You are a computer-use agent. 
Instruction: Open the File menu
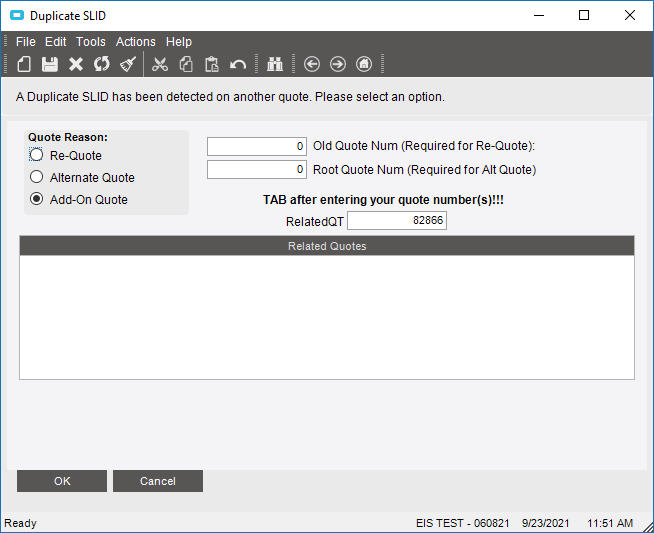[x=26, y=42]
